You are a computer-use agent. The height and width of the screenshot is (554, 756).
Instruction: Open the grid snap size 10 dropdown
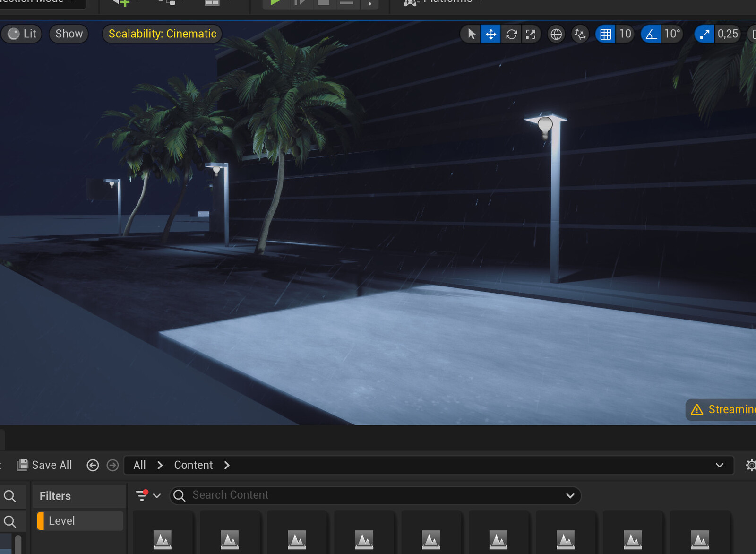point(625,34)
